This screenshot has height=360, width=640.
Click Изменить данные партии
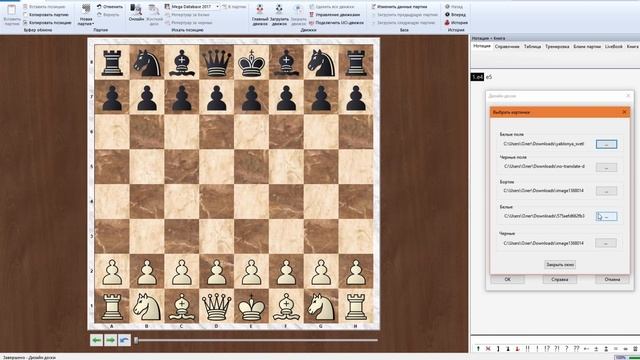coord(399,7)
